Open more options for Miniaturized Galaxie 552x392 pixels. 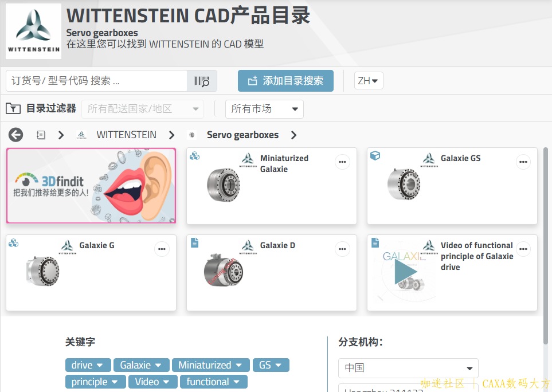click(342, 162)
